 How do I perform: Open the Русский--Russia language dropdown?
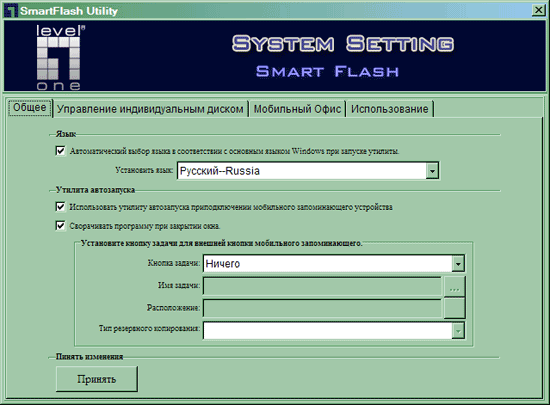click(x=432, y=171)
